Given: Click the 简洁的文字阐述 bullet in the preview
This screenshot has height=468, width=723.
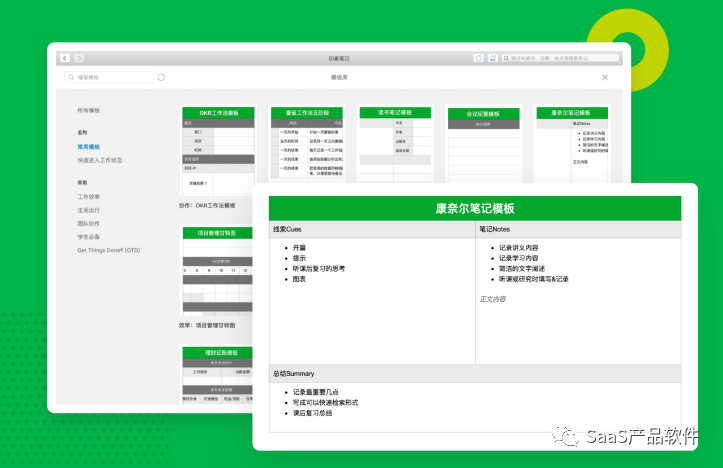Looking at the screenshot, I should point(522,268).
